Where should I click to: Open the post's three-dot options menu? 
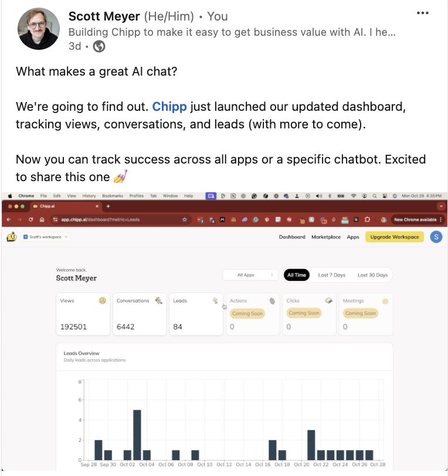pos(422,13)
